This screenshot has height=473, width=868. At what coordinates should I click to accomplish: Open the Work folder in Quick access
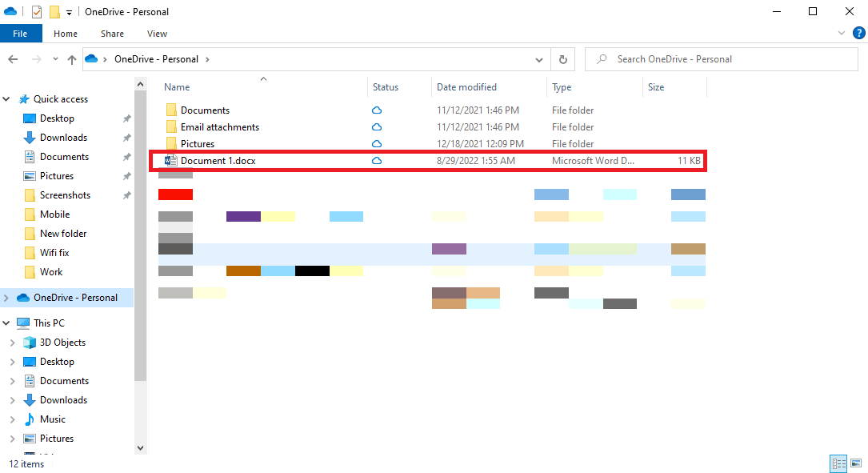coord(51,272)
